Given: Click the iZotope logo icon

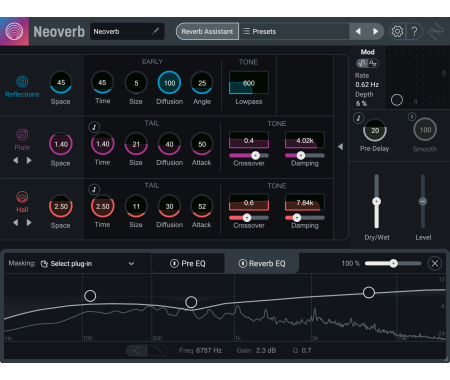Looking at the screenshot, I should (x=436, y=32).
